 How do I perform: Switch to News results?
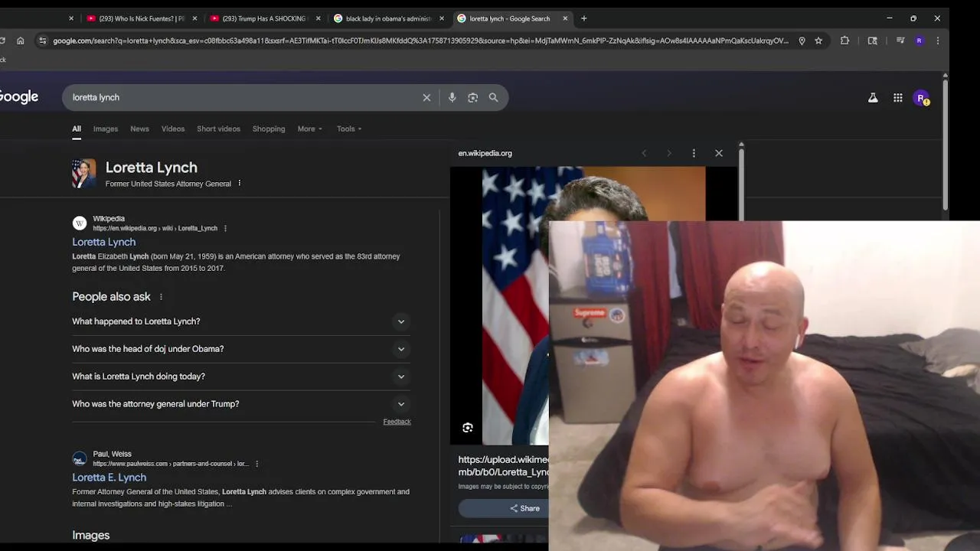click(x=139, y=129)
